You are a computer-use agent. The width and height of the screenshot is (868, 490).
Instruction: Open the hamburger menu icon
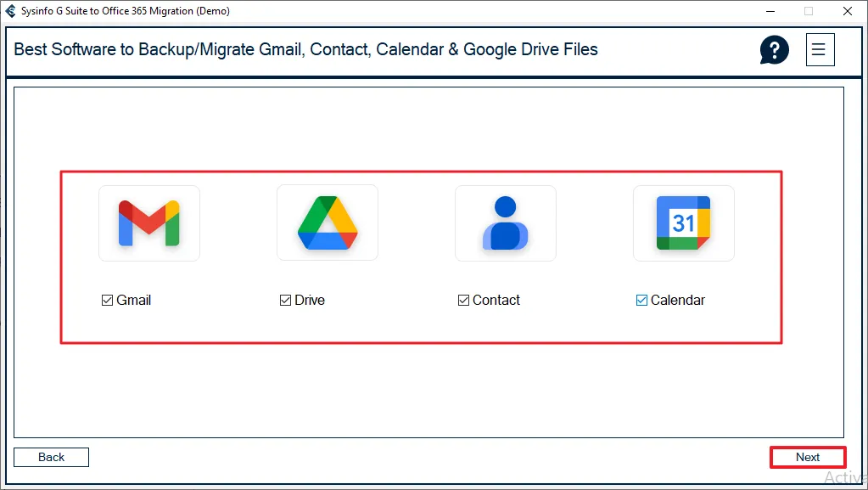(x=820, y=50)
